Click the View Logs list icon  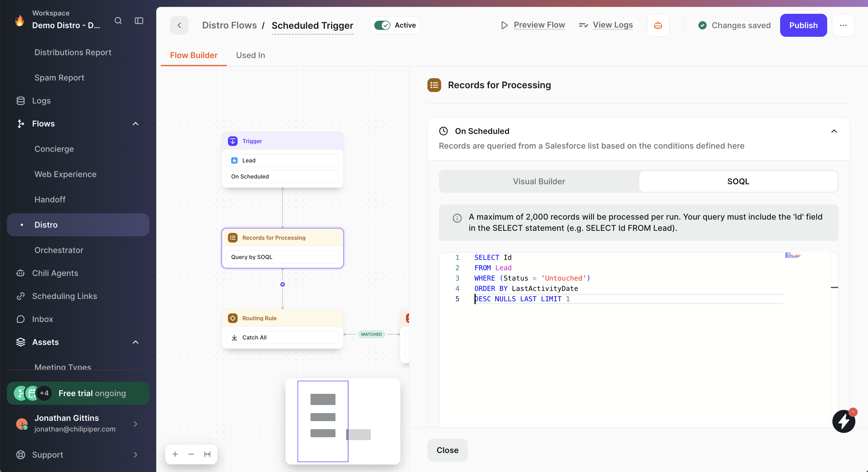coord(583,25)
